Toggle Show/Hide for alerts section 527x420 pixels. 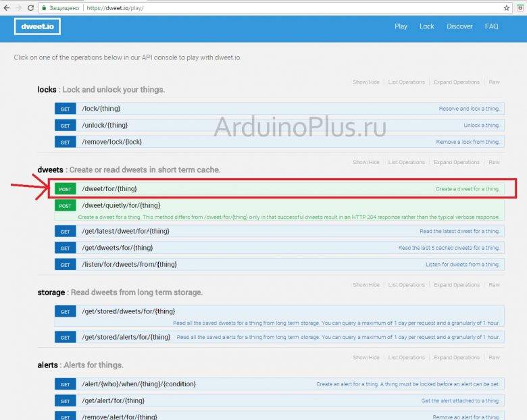(x=366, y=357)
